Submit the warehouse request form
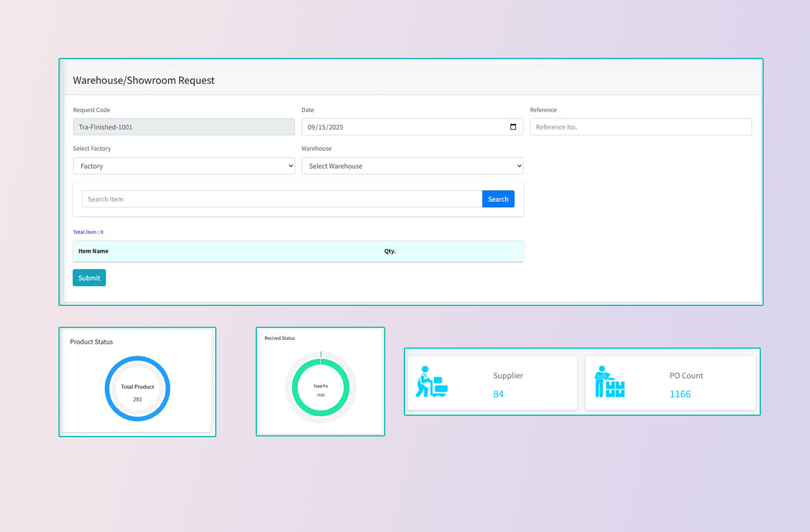The width and height of the screenshot is (810, 532). [89, 278]
